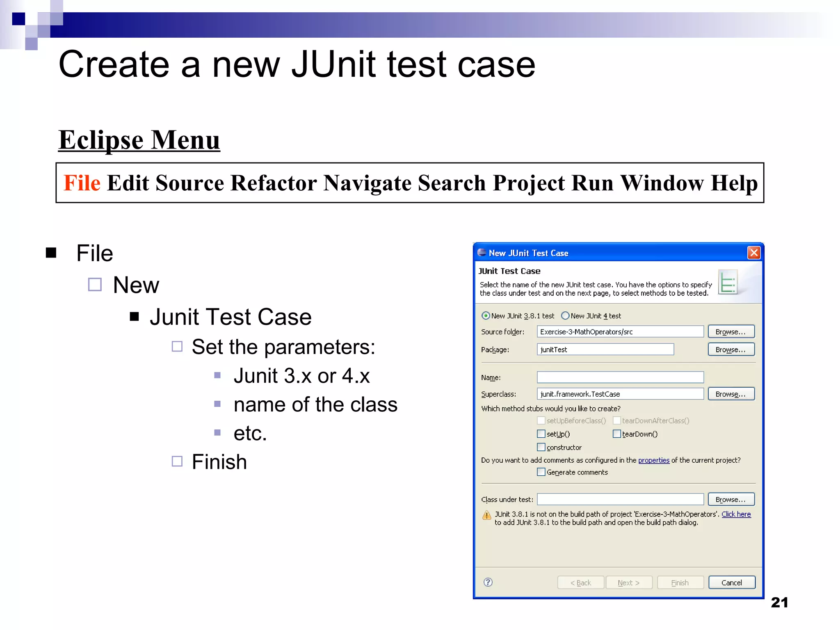
Task: Click the disabled tearDownAfterClass() checkbox
Action: (x=616, y=420)
